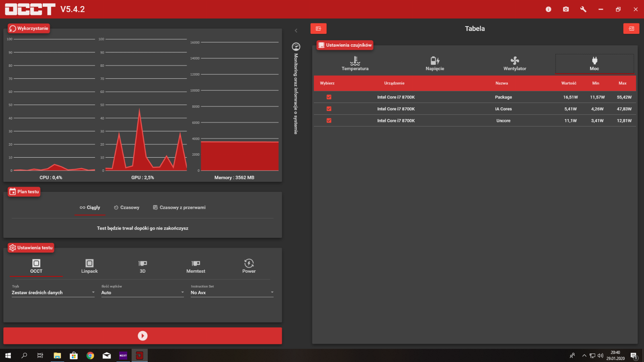Open Mail app from taskbar
The height and width of the screenshot is (362, 644).
(x=107, y=356)
